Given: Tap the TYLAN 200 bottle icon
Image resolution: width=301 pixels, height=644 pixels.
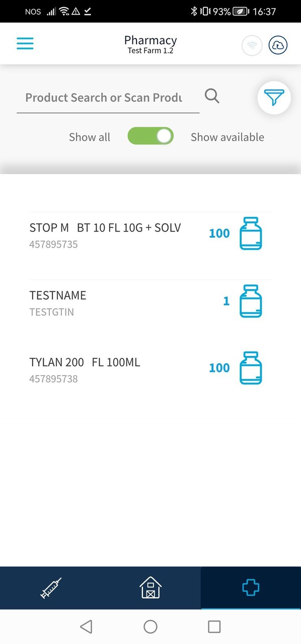Looking at the screenshot, I should click(250, 368).
